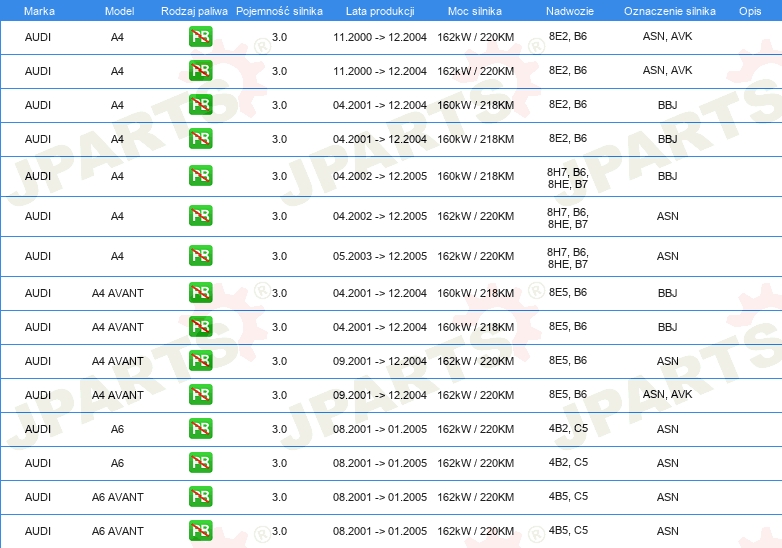Click 09.2001 -> 12.2004 in the ASN, AVK row
Viewport: 782px width, 548px height.
click(380, 395)
